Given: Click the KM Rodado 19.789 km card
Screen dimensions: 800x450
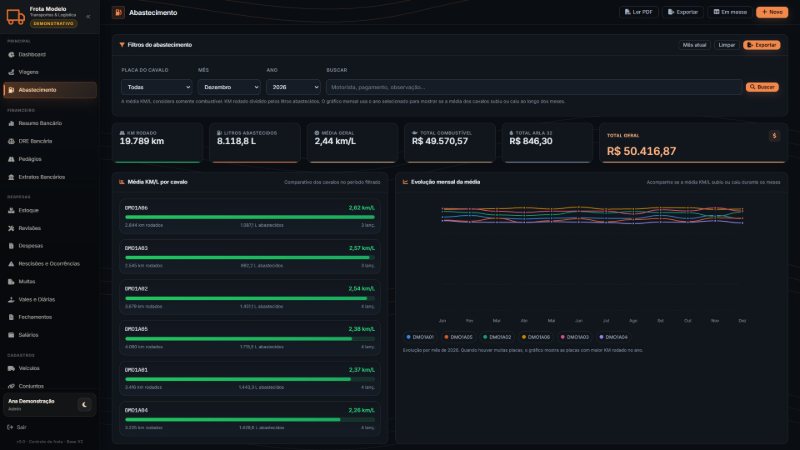Looking at the screenshot, I should 157,143.
